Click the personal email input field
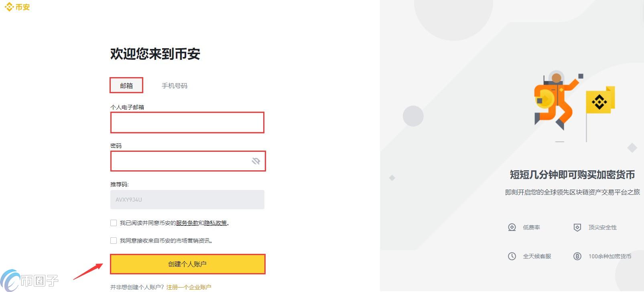Viewport: 644px width, 292px height. [187, 123]
